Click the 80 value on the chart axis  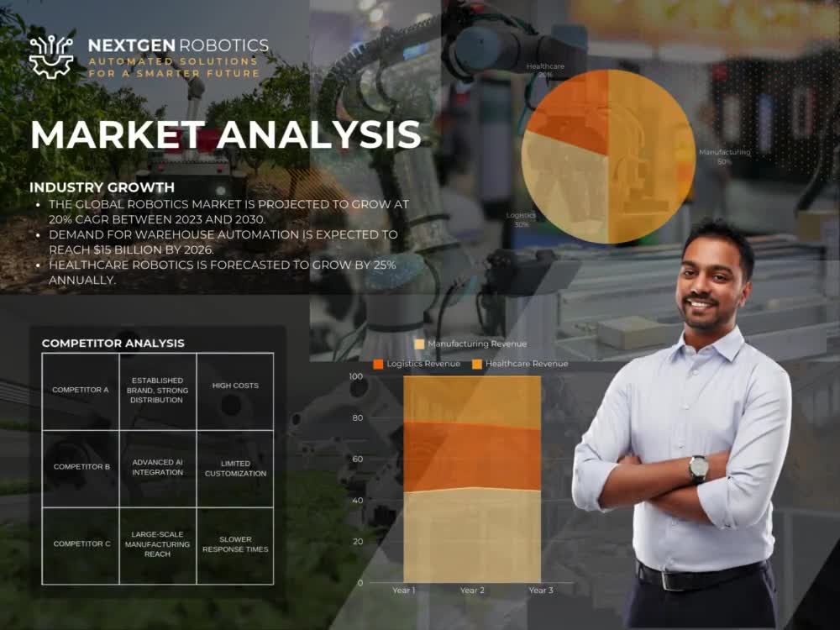tap(358, 417)
